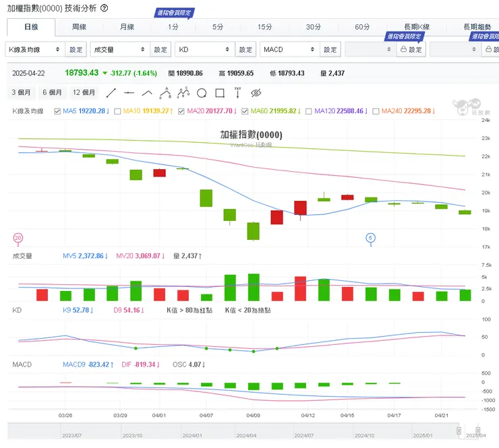
Task: Switch to the 日線 tab
Action: (x=31, y=27)
